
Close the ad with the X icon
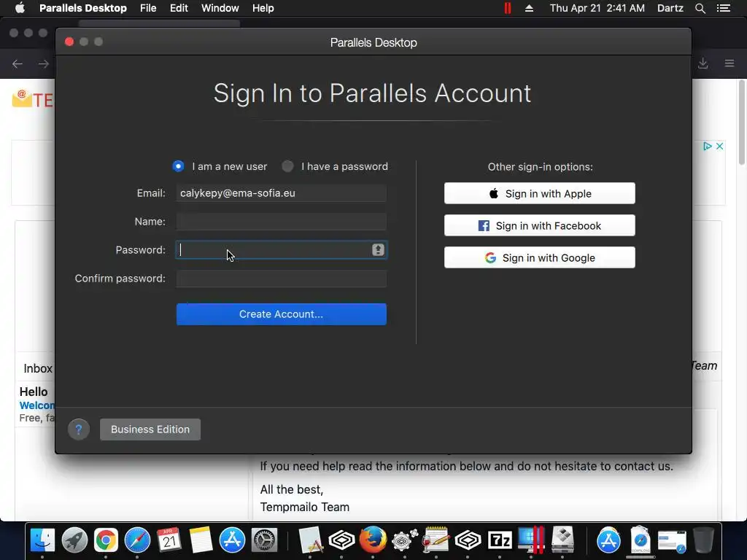tap(720, 146)
